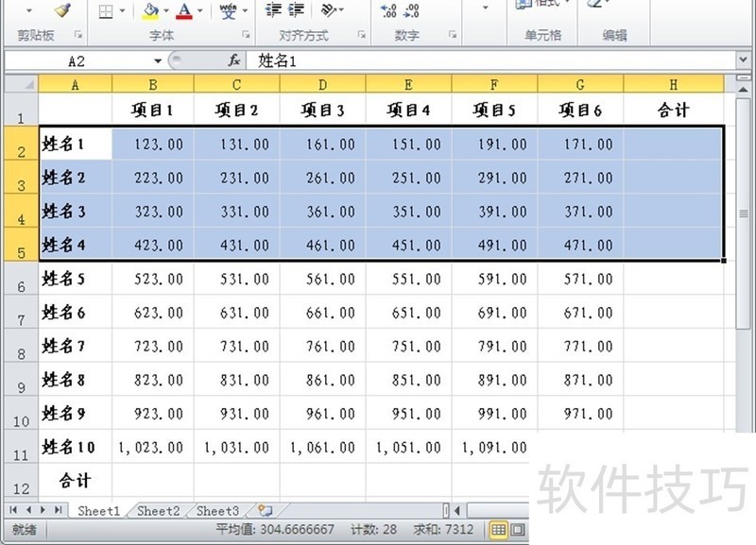Select the 合计 cell in row 12
The width and height of the screenshot is (756, 545).
coord(75,482)
